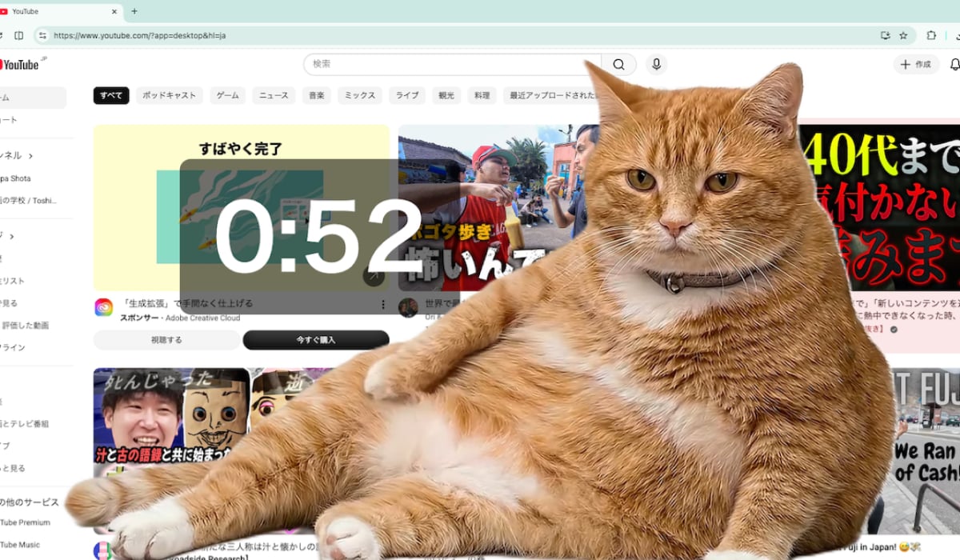Click inside the YouTube 検索 search field
Screen dimensions: 960x560
pyautogui.click(x=448, y=65)
